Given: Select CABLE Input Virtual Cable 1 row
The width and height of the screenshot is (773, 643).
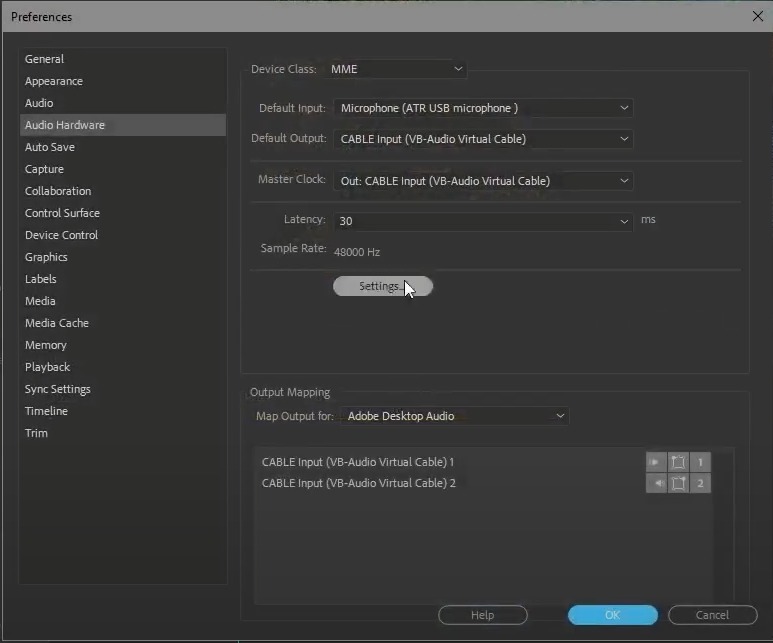Looking at the screenshot, I should (358, 462).
